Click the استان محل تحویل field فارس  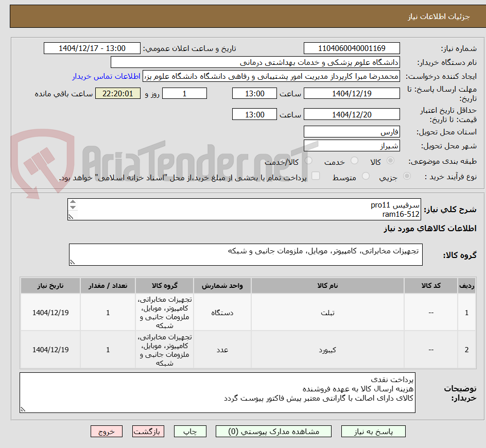click(x=352, y=132)
